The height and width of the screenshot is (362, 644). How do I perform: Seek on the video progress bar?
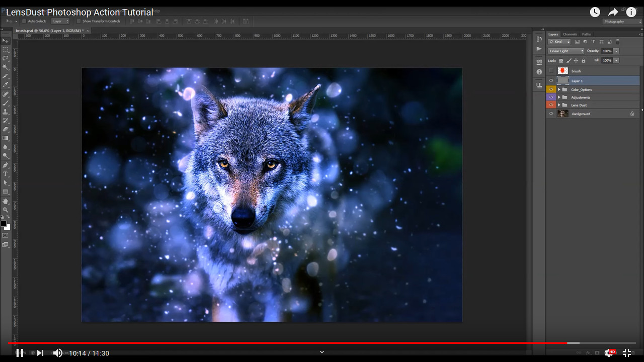tap(322, 343)
